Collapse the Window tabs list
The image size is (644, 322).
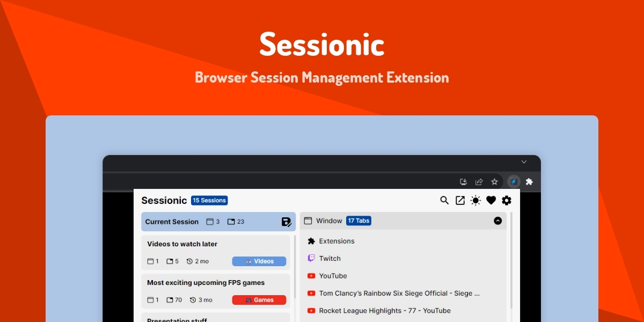click(497, 221)
